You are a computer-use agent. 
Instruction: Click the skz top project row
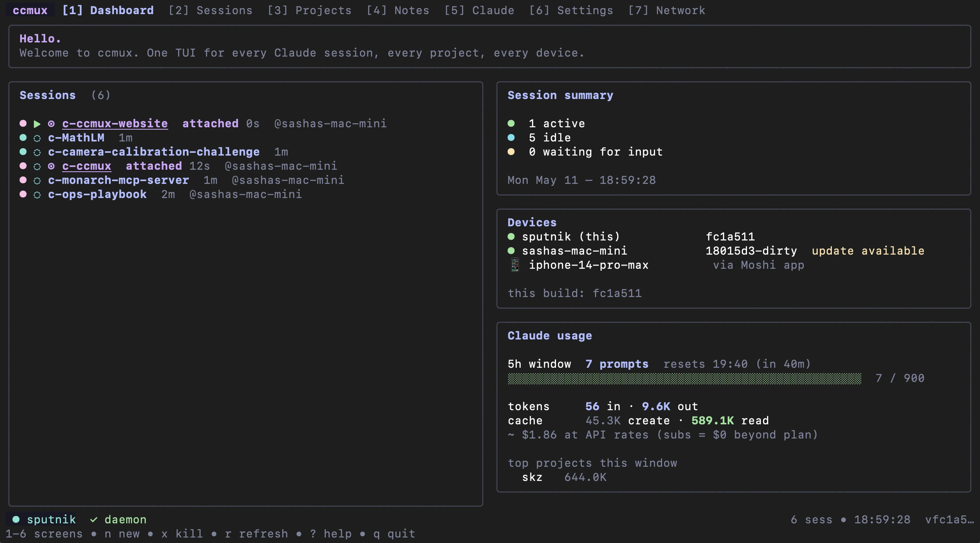[564, 477]
